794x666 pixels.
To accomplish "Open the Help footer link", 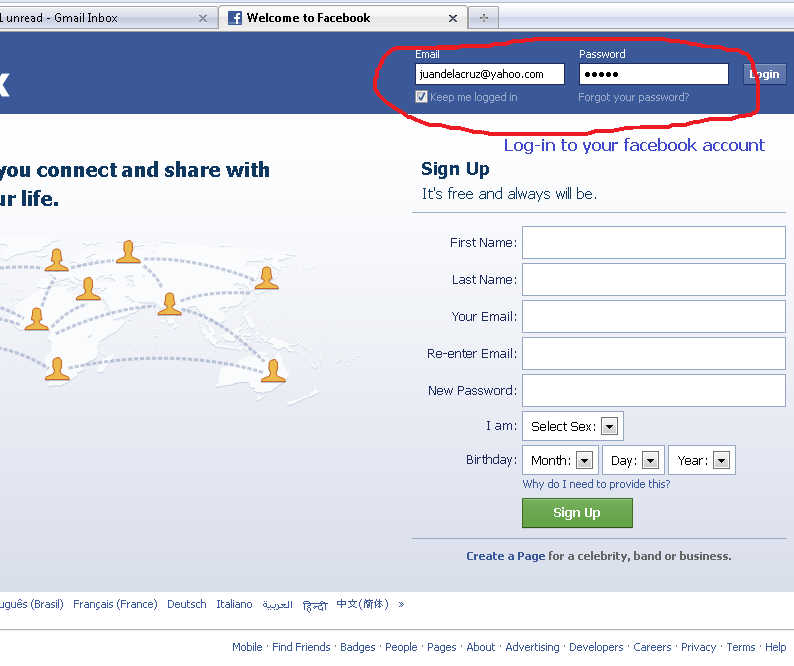I will (x=775, y=647).
